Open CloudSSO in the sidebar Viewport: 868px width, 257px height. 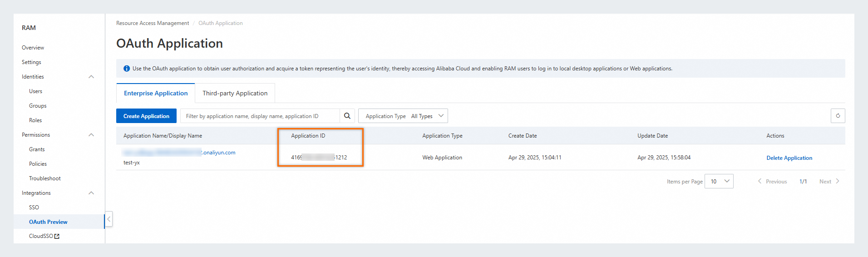coord(41,236)
